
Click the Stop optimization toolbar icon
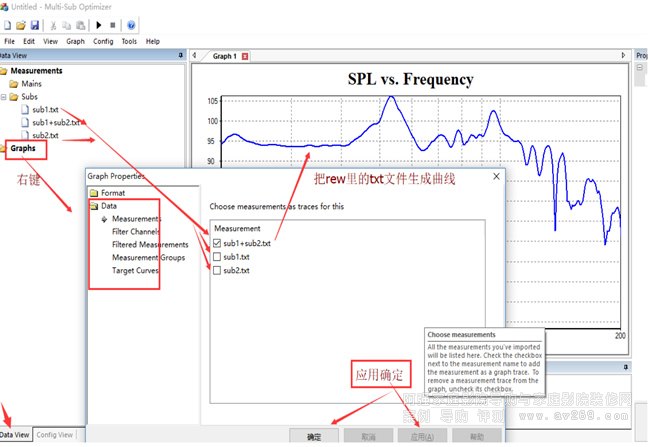pyautogui.click(x=111, y=24)
